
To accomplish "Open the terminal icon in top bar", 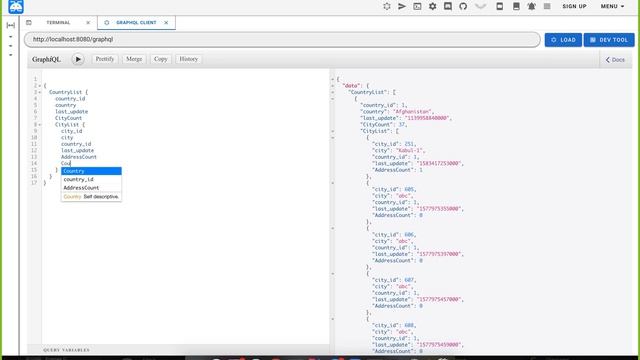I will (417, 7).
